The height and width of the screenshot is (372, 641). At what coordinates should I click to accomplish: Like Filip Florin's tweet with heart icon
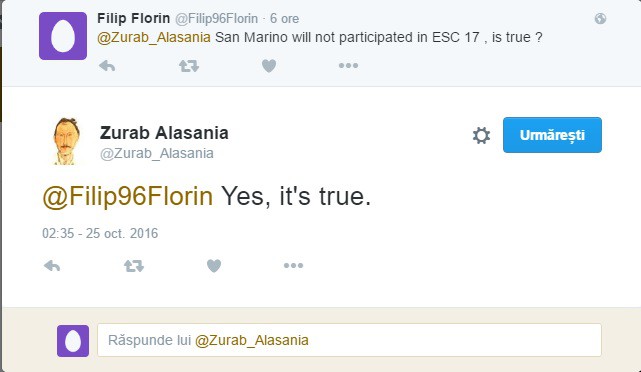[x=269, y=65]
